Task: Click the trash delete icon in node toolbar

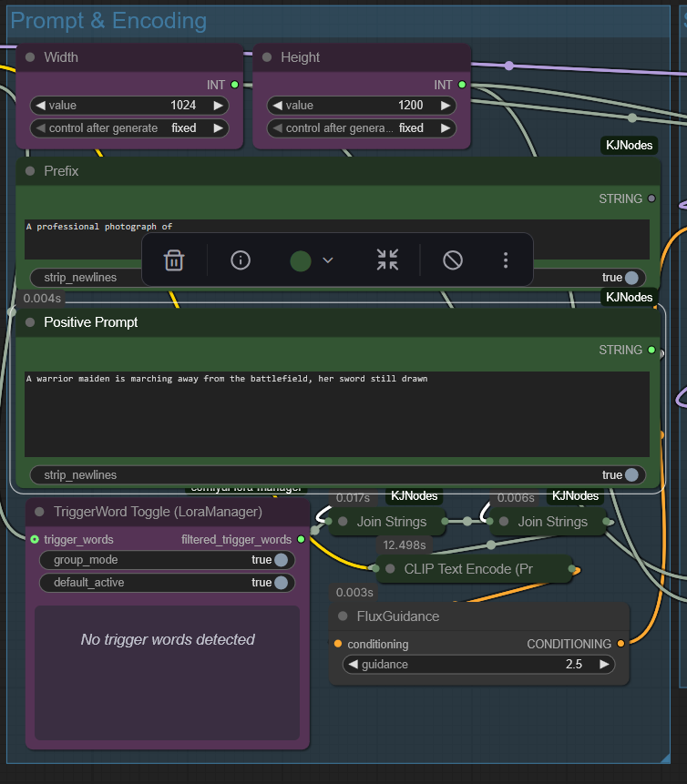Action: (x=174, y=260)
